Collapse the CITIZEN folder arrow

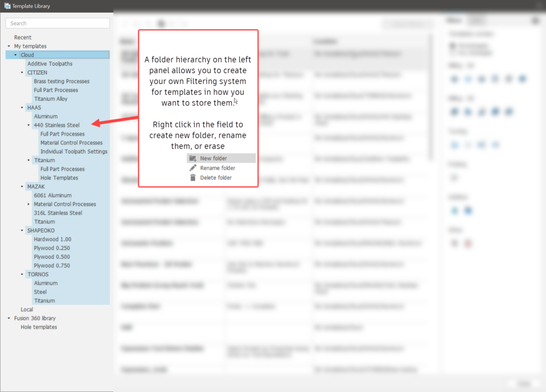pyautogui.click(x=22, y=73)
